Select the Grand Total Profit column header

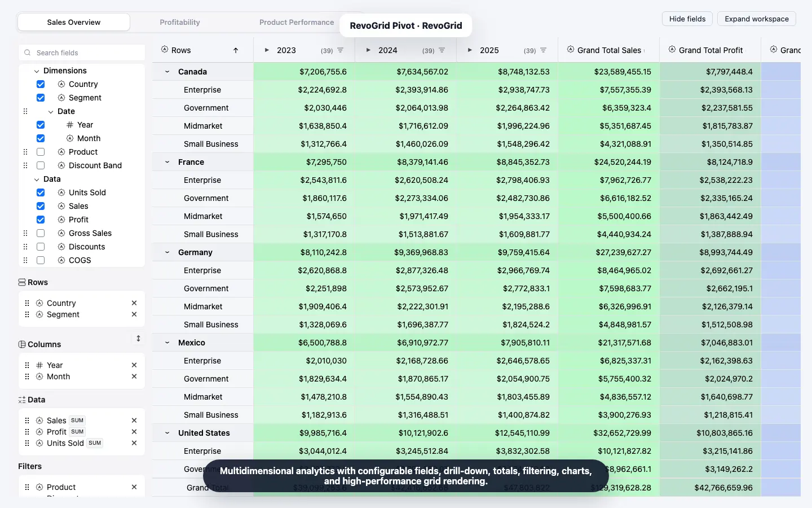[710, 50]
